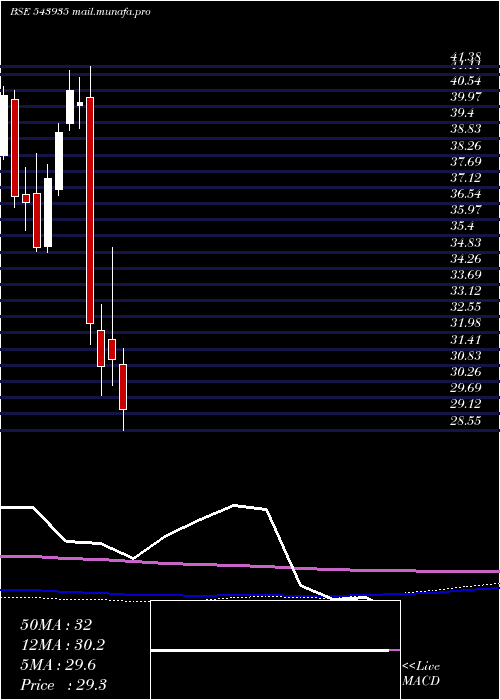Select the 34.83 price axis label
Image resolution: width=500 pixels, height=700 pixels.
click(466, 242)
